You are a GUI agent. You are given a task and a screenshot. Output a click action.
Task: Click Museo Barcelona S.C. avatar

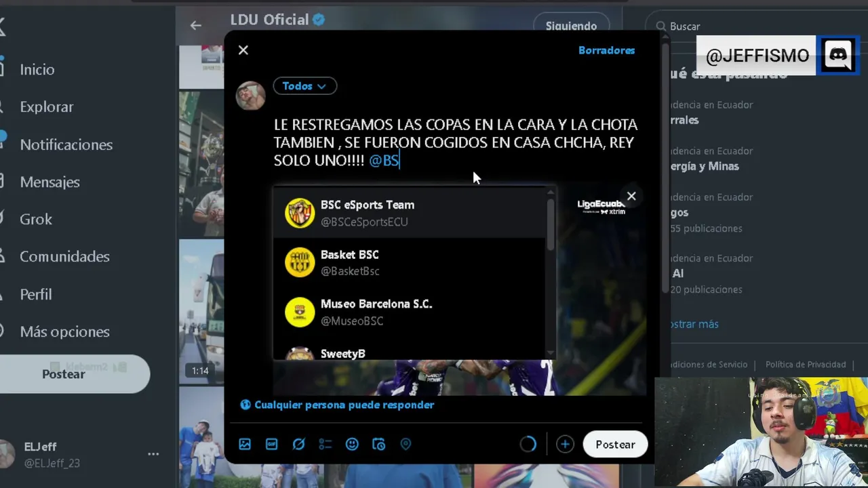click(x=300, y=312)
